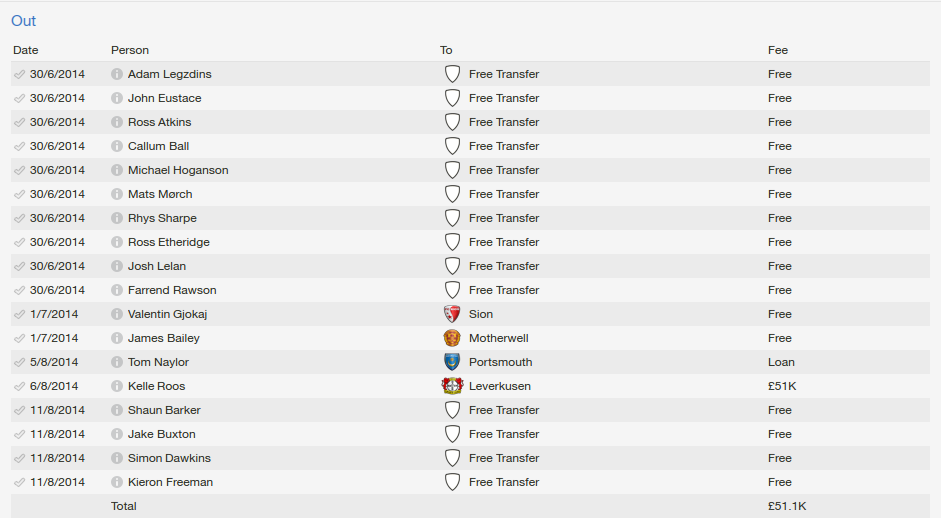Open the info icon next to Kelle Roos
This screenshot has width=941, height=522.
(x=116, y=386)
